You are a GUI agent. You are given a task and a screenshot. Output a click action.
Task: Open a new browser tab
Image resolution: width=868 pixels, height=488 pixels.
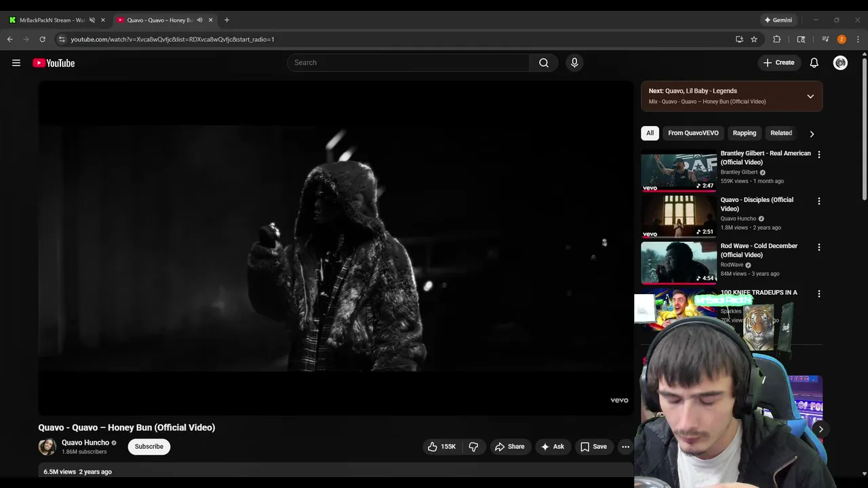coord(226,20)
